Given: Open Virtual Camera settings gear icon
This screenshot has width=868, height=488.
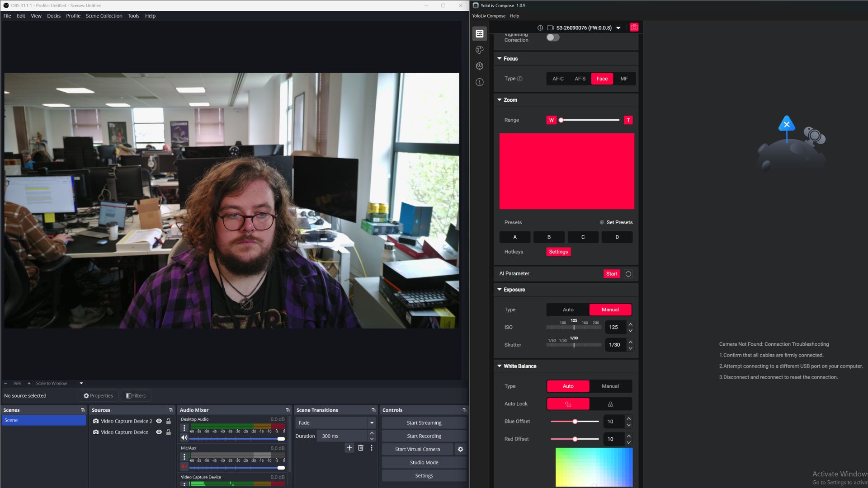Looking at the screenshot, I should coord(460,449).
